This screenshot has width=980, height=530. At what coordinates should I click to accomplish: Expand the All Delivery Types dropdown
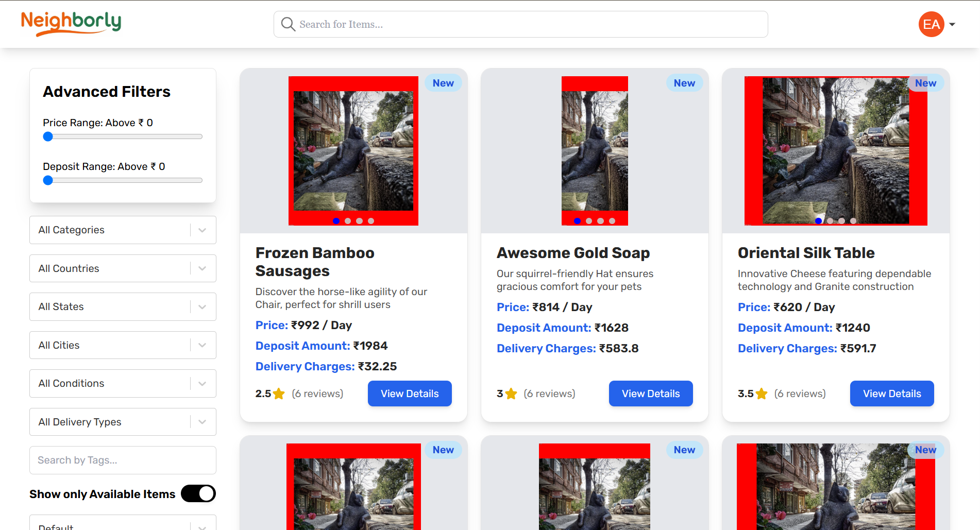(x=123, y=422)
